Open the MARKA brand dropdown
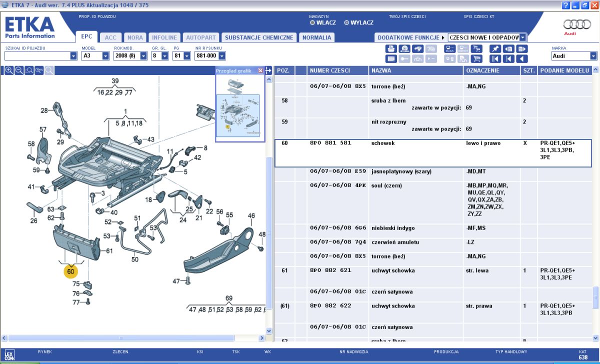 pyautogui.click(x=593, y=56)
